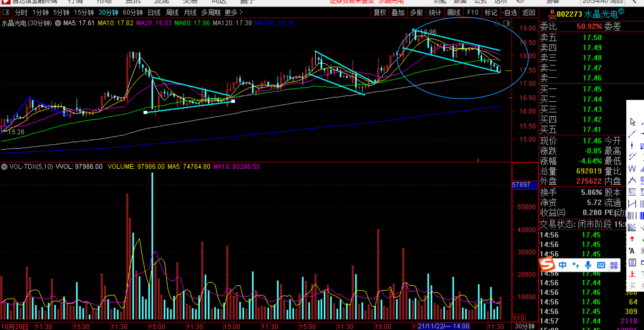Image resolution: width=644 pixels, height=330 pixels.
Task: Switch to the 日线 daily chart tab
Action: (154, 12)
